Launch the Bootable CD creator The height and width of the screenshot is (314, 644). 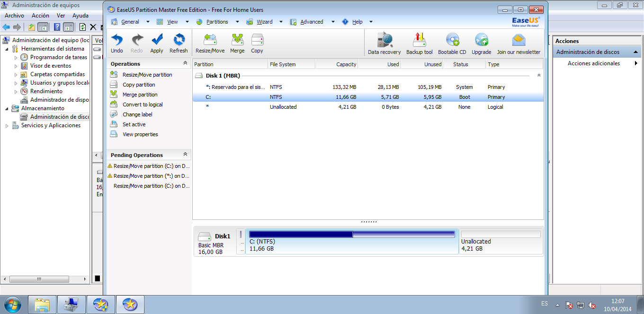[452, 44]
